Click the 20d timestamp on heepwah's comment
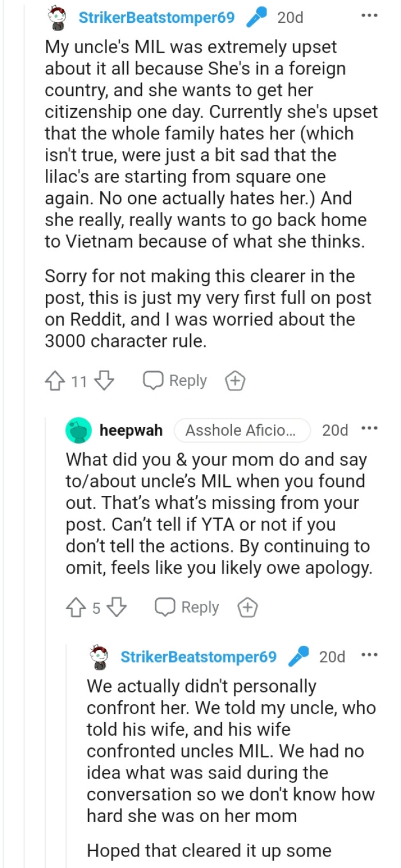The width and height of the screenshot is (401, 868). [335, 431]
